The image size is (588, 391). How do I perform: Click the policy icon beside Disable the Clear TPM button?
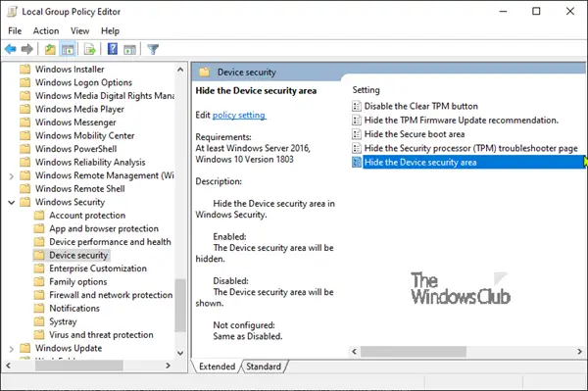pyautogui.click(x=357, y=107)
